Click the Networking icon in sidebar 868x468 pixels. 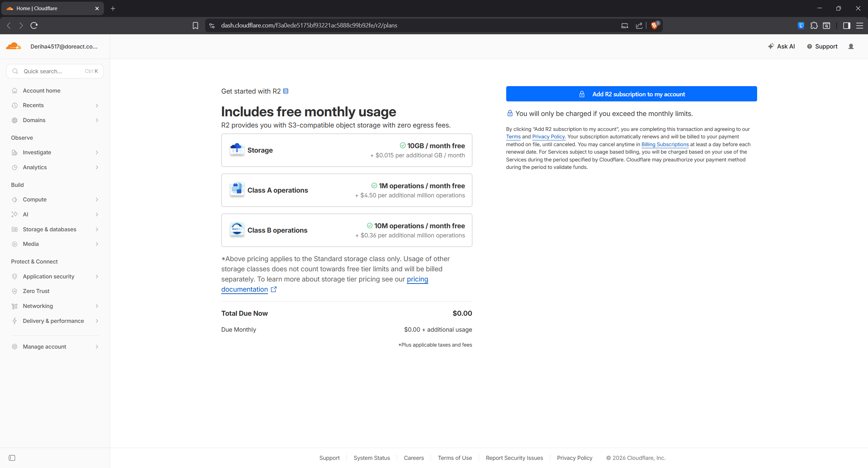click(x=15, y=306)
